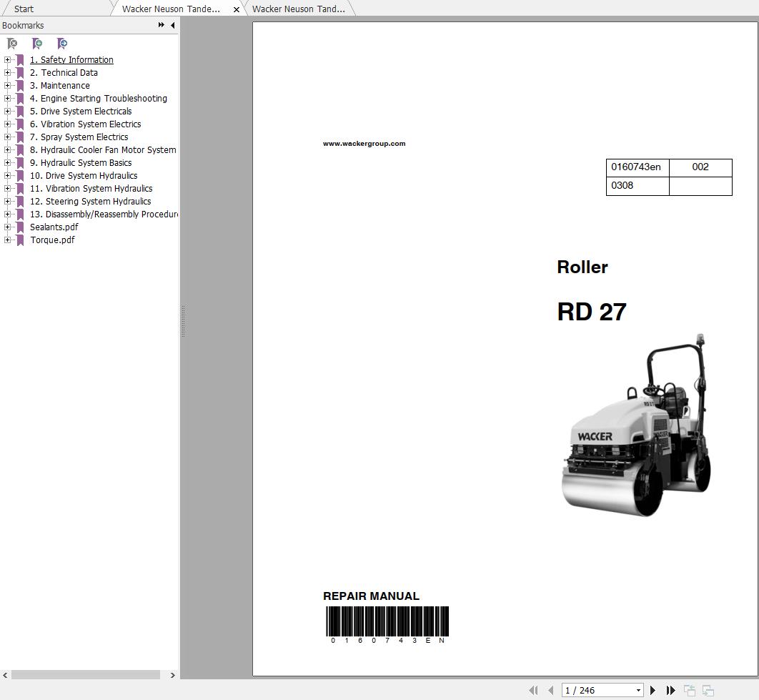Expand the Maintenance bookmark node

click(x=7, y=85)
